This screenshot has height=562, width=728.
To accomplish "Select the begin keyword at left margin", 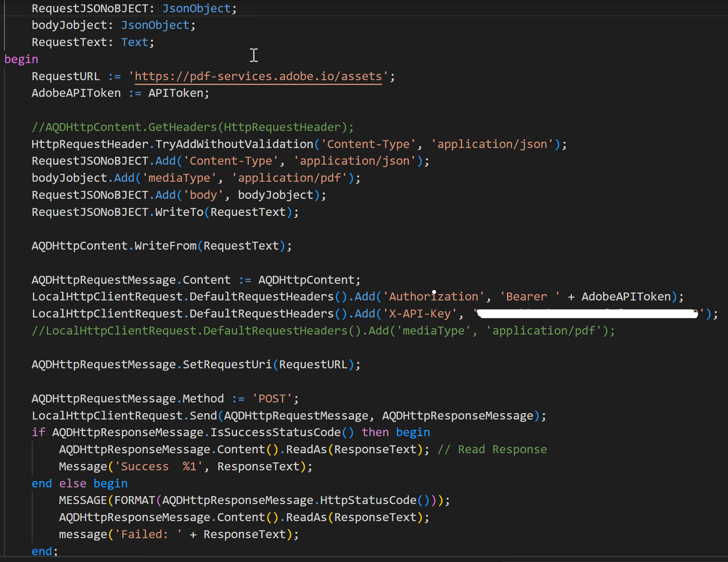I will [21, 59].
